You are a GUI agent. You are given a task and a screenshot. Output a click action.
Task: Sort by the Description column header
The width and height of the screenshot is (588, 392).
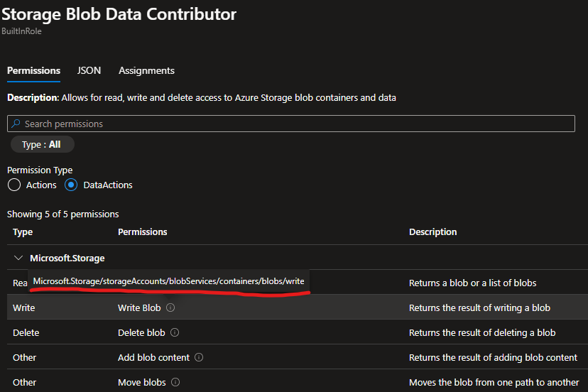pyautogui.click(x=432, y=232)
